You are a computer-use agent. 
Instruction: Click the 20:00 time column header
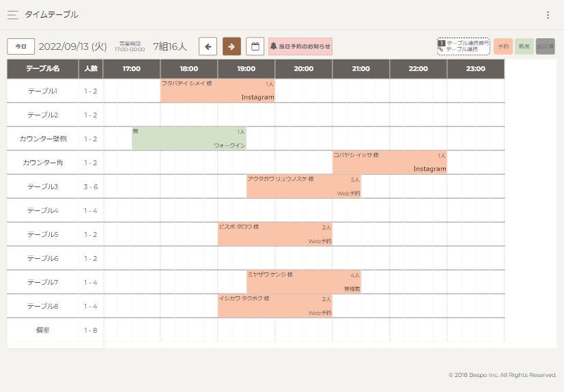pos(303,69)
